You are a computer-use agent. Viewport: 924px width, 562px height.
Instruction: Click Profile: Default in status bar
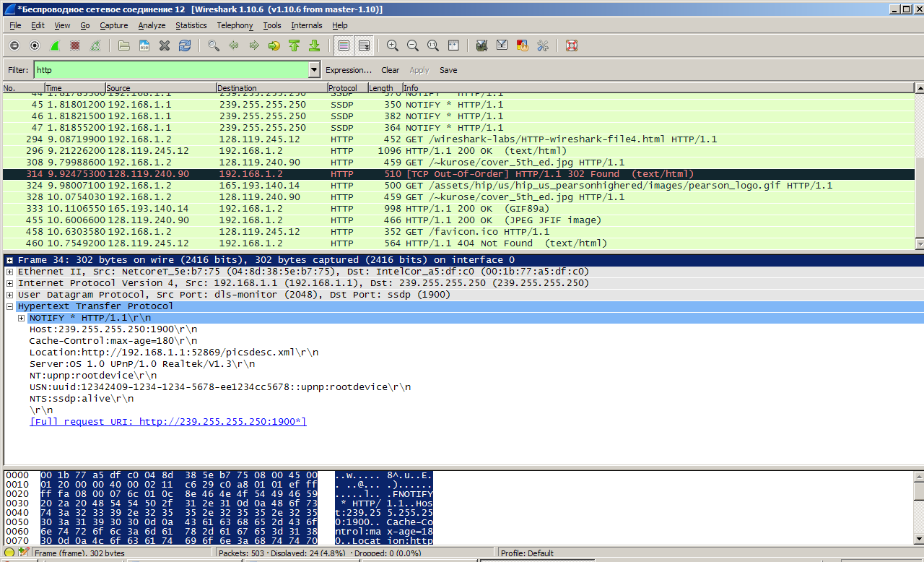tap(527, 553)
